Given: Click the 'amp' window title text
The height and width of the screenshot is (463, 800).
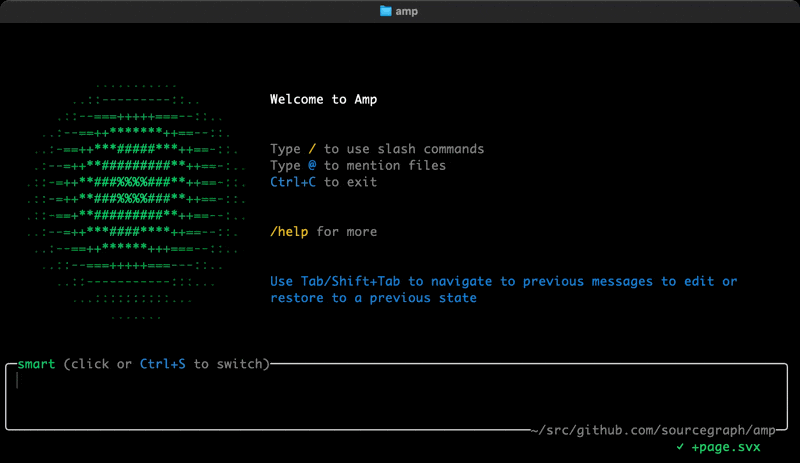Looking at the screenshot, I should pos(407,11).
